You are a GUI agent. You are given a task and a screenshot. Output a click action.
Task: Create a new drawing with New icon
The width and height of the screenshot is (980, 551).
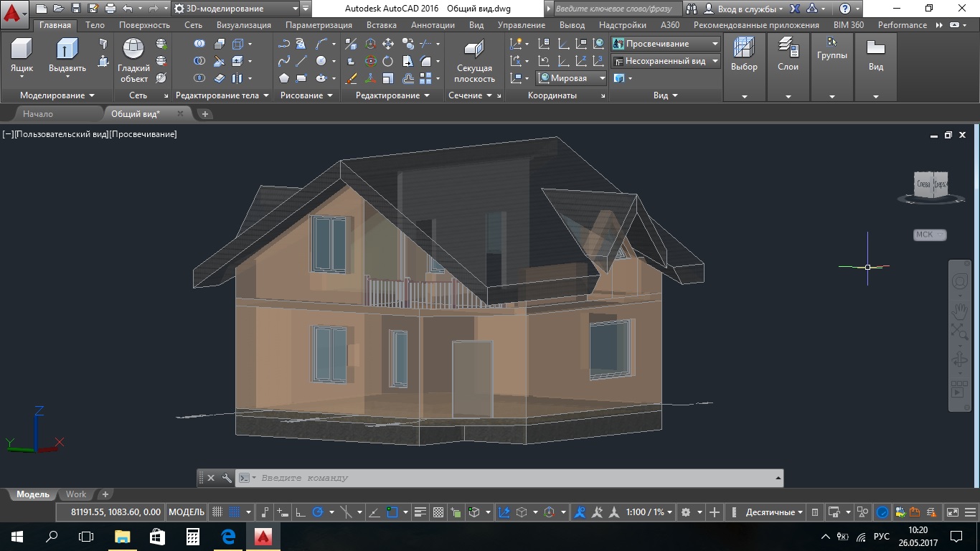(41, 9)
